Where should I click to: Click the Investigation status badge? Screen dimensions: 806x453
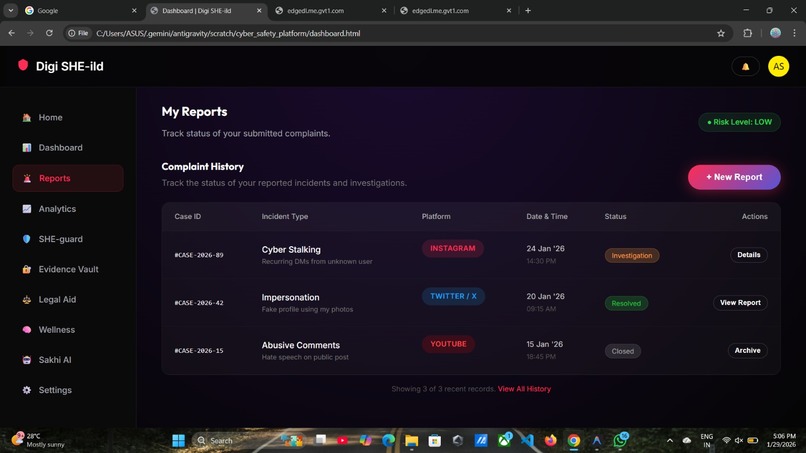632,256
